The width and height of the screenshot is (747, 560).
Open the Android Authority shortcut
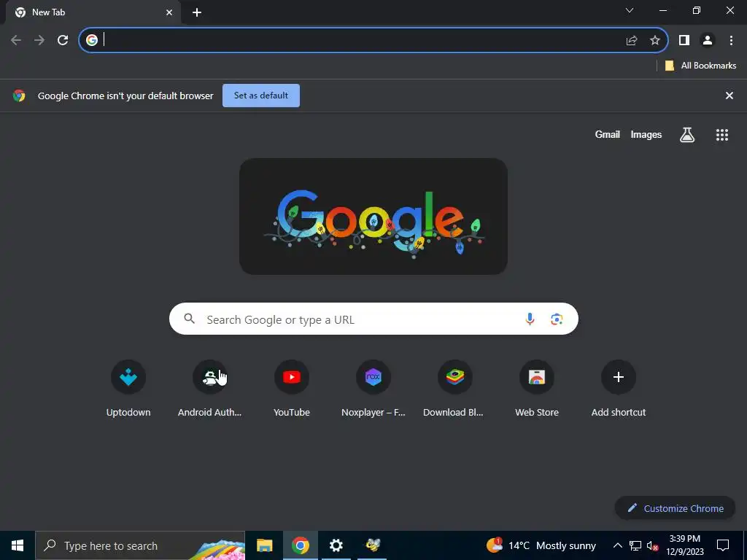(x=209, y=389)
